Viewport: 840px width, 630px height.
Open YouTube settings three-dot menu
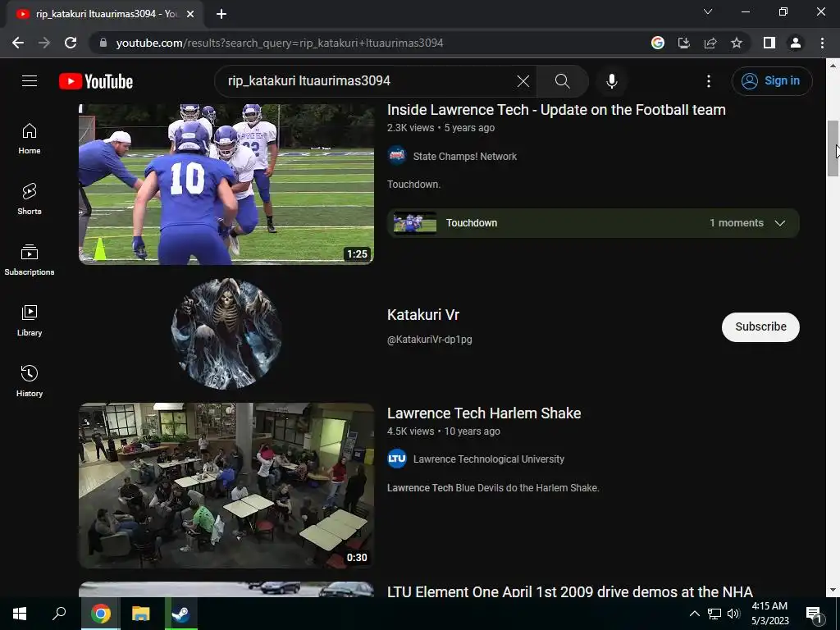pos(708,81)
